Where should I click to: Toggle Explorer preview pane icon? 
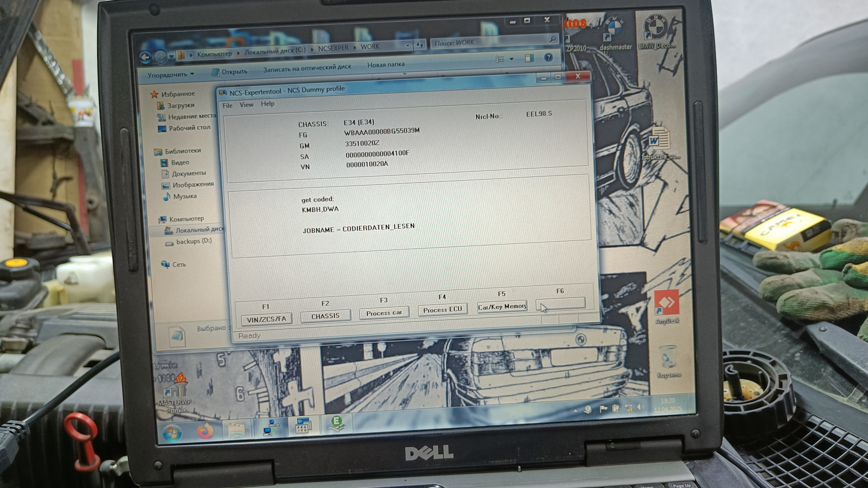point(529,58)
